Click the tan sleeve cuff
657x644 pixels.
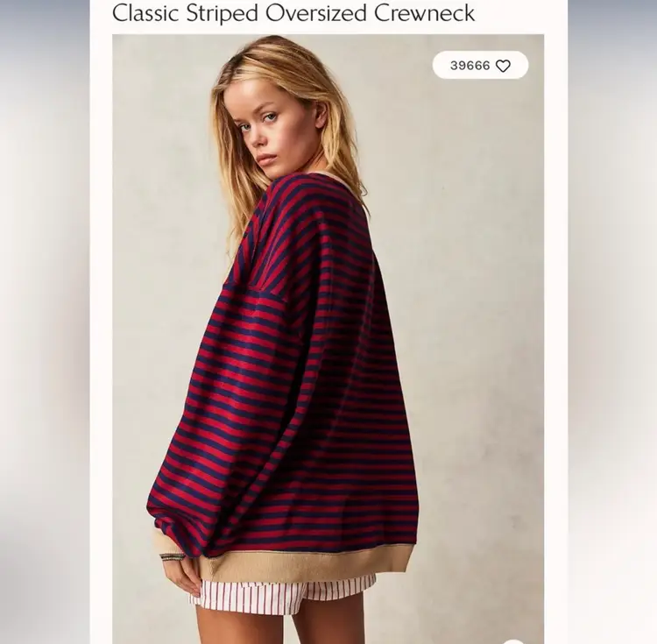click(166, 541)
